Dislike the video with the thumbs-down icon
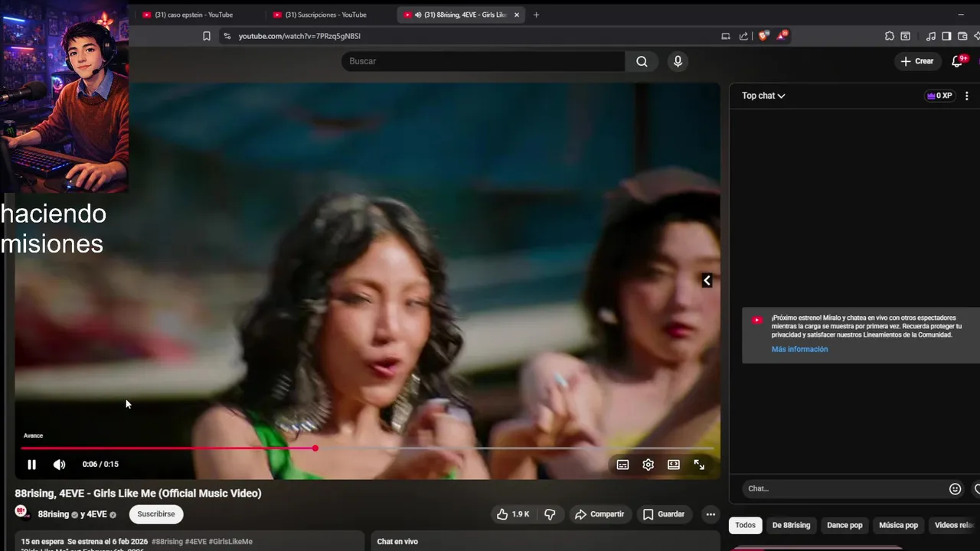The image size is (980, 551). [550, 514]
